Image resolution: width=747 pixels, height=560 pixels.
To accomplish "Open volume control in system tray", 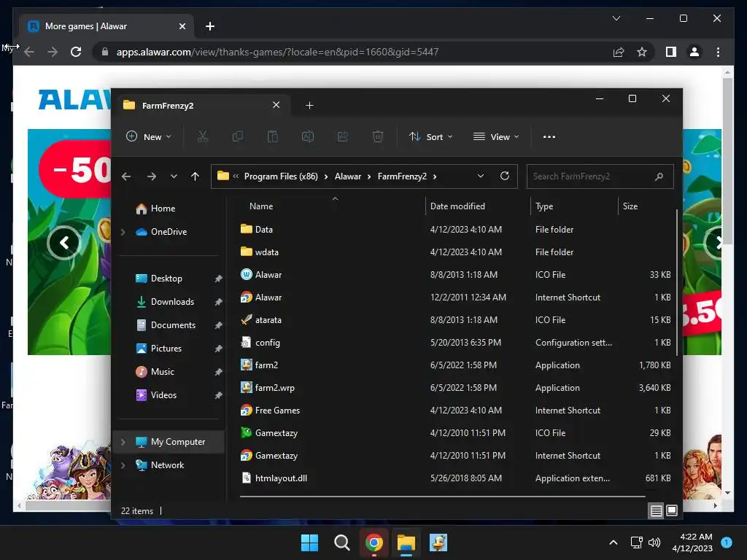I will [654, 542].
